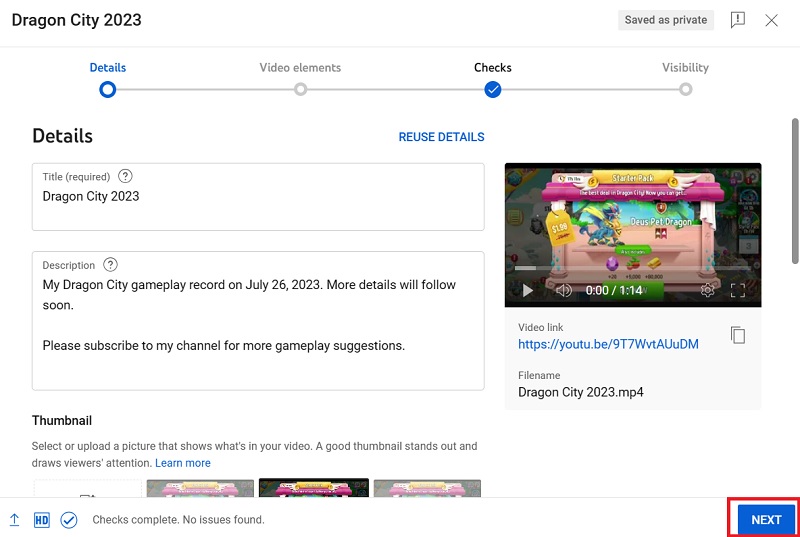
Task: Mute the video preview volume
Action: click(x=563, y=291)
